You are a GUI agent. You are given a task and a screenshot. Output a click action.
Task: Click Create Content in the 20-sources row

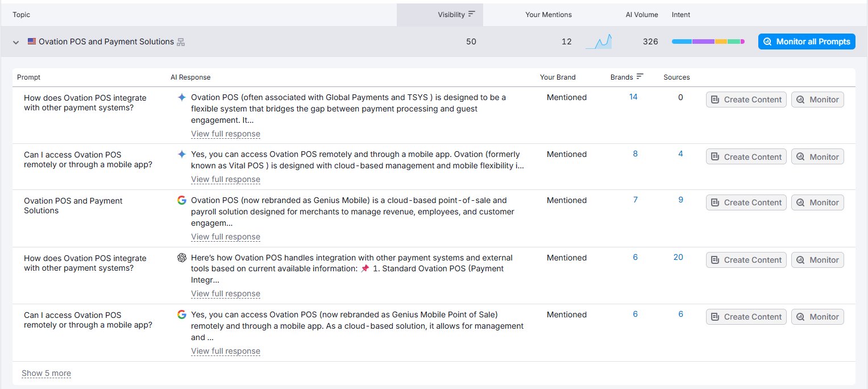746,260
